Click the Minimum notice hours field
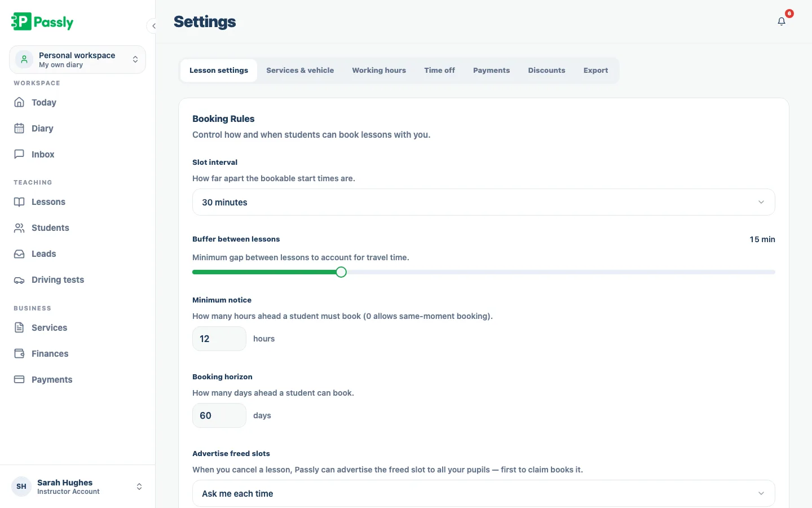The width and height of the screenshot is (812, 508). pos(219,339)
